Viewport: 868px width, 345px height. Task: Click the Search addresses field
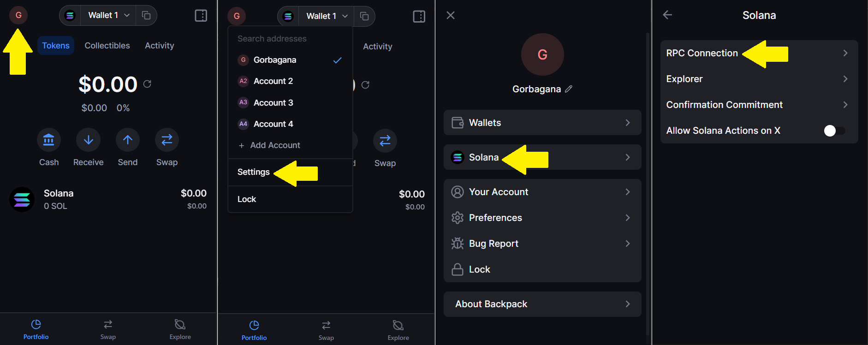point(290,39)
